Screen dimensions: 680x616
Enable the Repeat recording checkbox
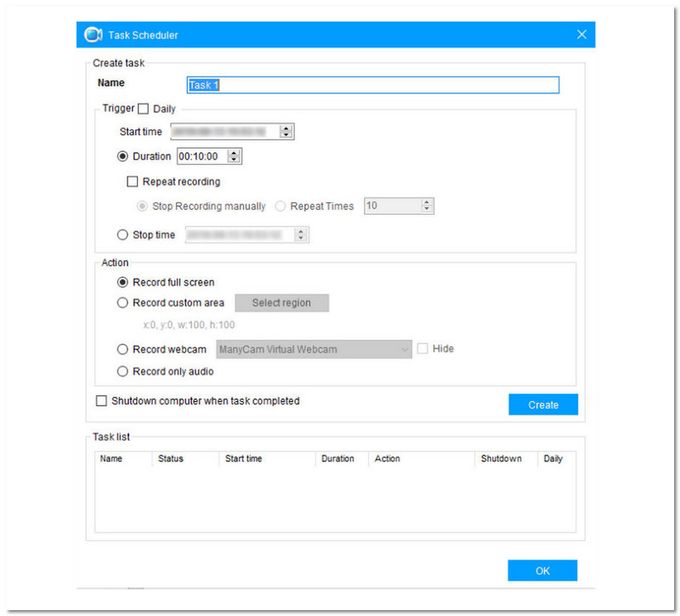tap(132, 182)
